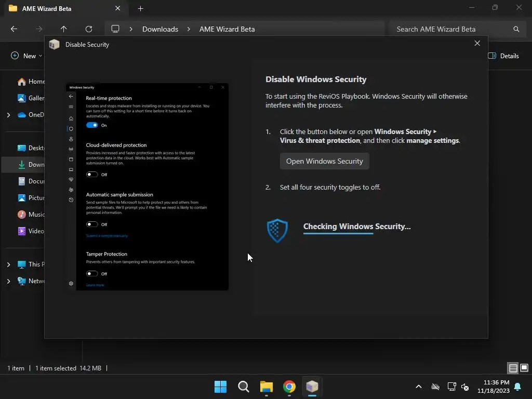Go forward in File Explorer
532x399 pixels.
[39, 29]
